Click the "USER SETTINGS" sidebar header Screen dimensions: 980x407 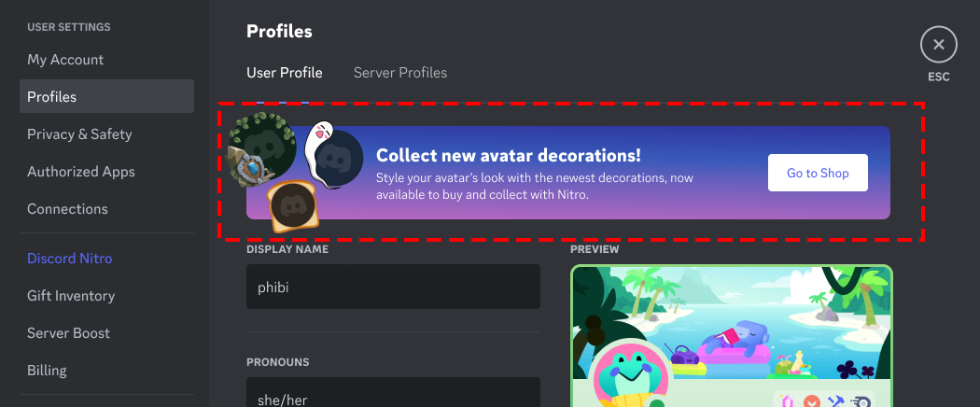(69, 27)
